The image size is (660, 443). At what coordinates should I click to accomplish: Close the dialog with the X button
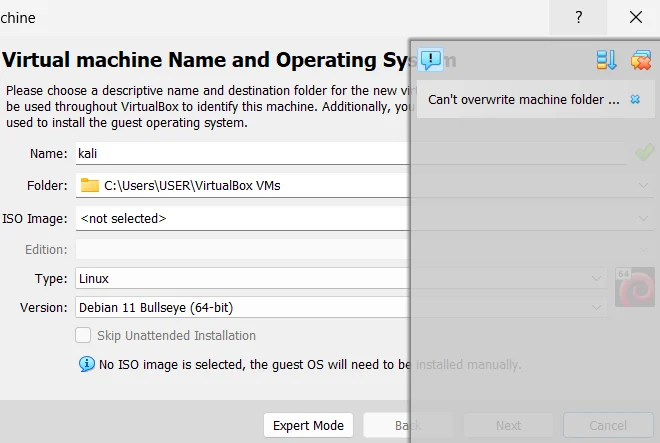point(636,17)
